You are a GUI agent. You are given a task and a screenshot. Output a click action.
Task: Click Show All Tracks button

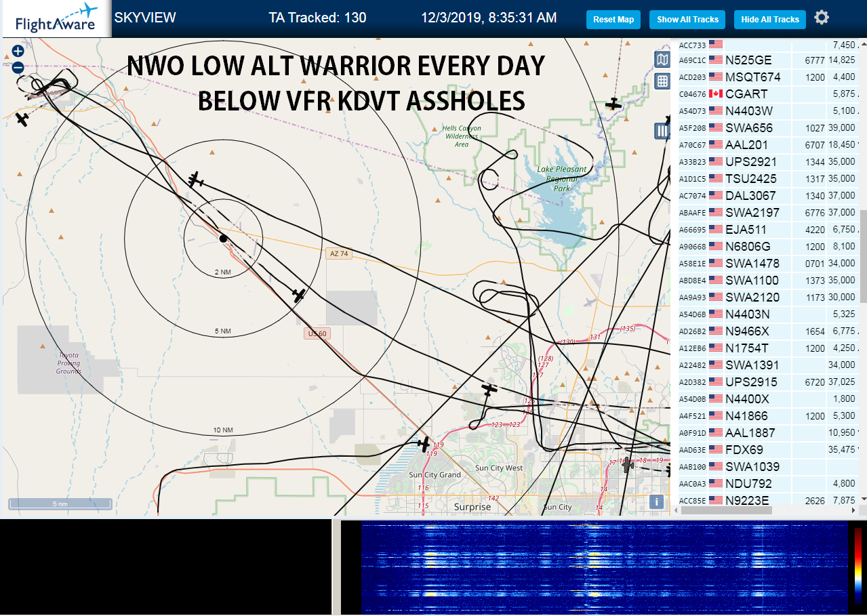[x=687, y=20]
